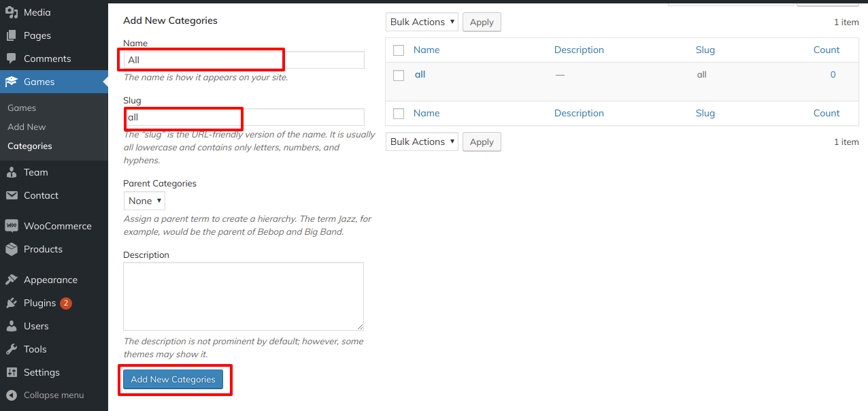Expand the Parent Categories dropdown

point(144,201)
